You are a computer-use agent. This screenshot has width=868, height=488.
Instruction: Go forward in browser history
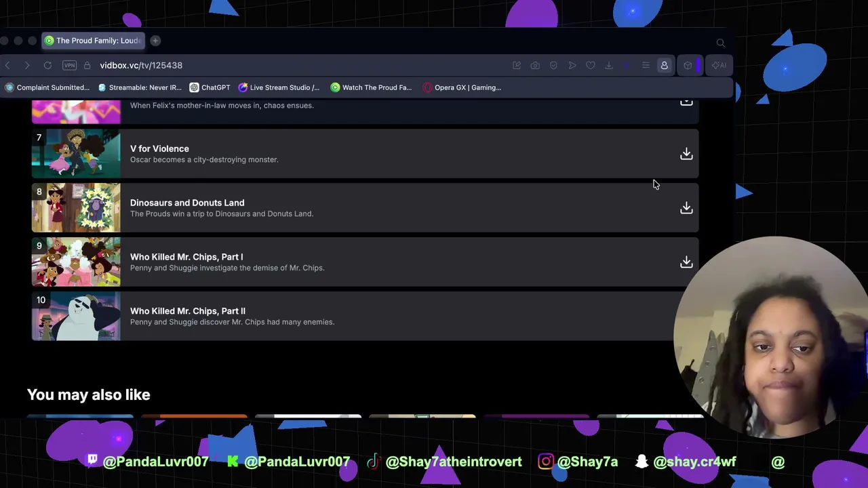click(26, 65)
